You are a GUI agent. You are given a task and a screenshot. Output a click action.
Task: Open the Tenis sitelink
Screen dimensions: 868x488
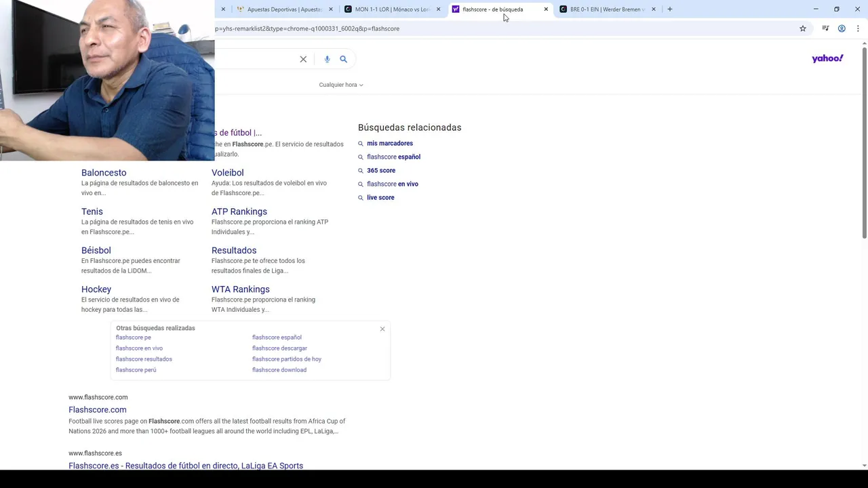click(92, 211)
